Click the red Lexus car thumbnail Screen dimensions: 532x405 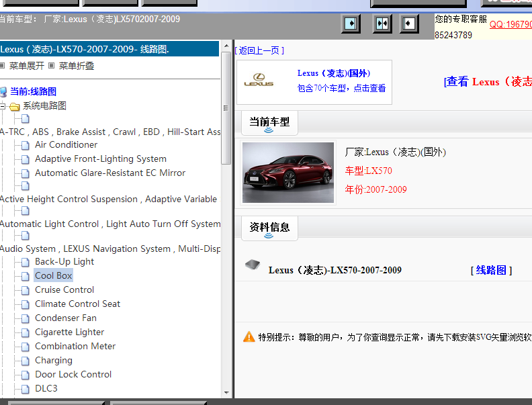click(x=288, y=173)
